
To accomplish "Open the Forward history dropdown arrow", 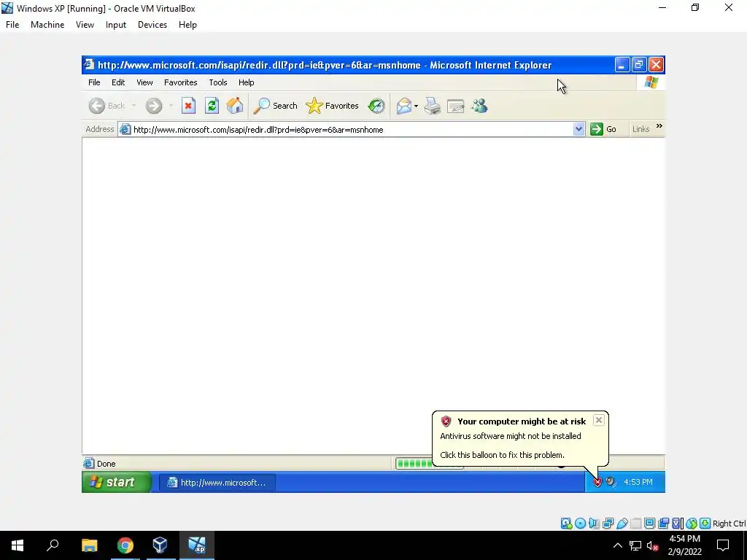I will [171, 106].
